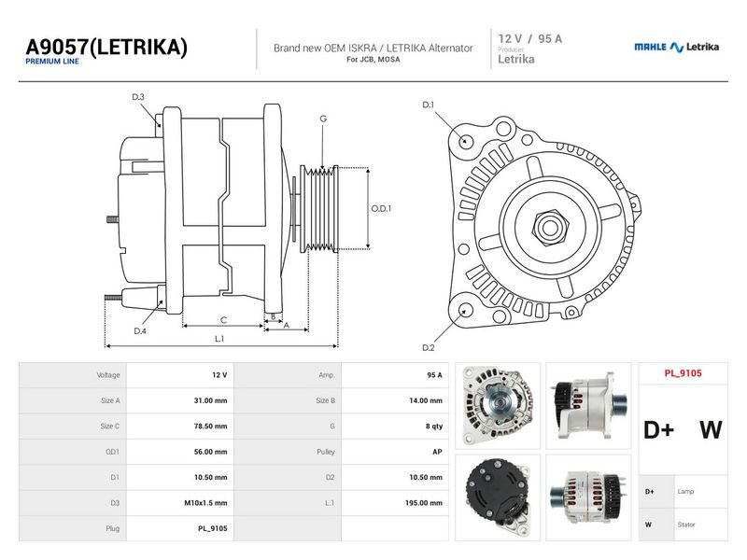Click the '14.00 mm' Size B value

426,401
